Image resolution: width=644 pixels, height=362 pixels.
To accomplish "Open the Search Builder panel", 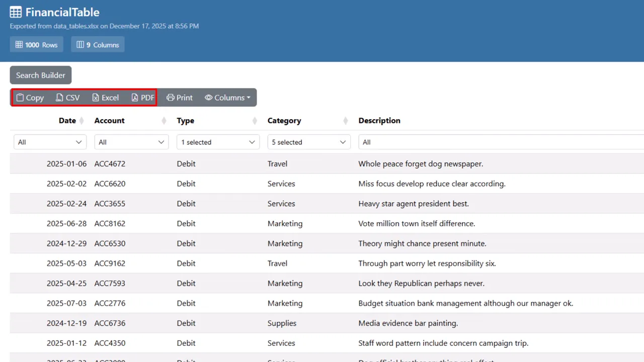I will coord(40,75).
